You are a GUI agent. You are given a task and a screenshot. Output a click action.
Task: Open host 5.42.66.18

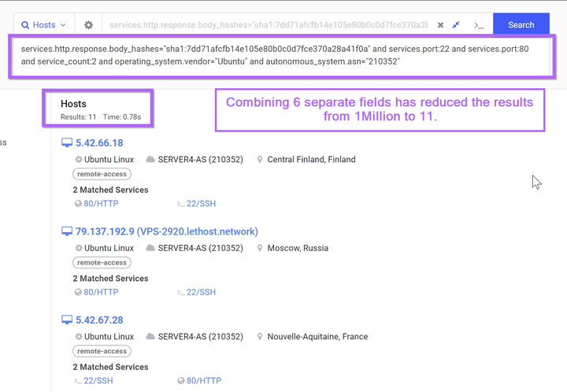(99, 143)
